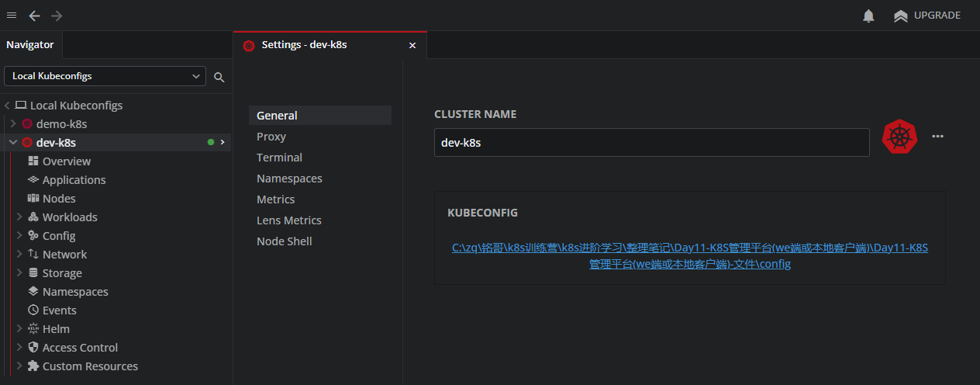The width and height of the screenshot is (980, 385).
Task: Collapse the dev-k8s cluster
Action: (13, 143)
